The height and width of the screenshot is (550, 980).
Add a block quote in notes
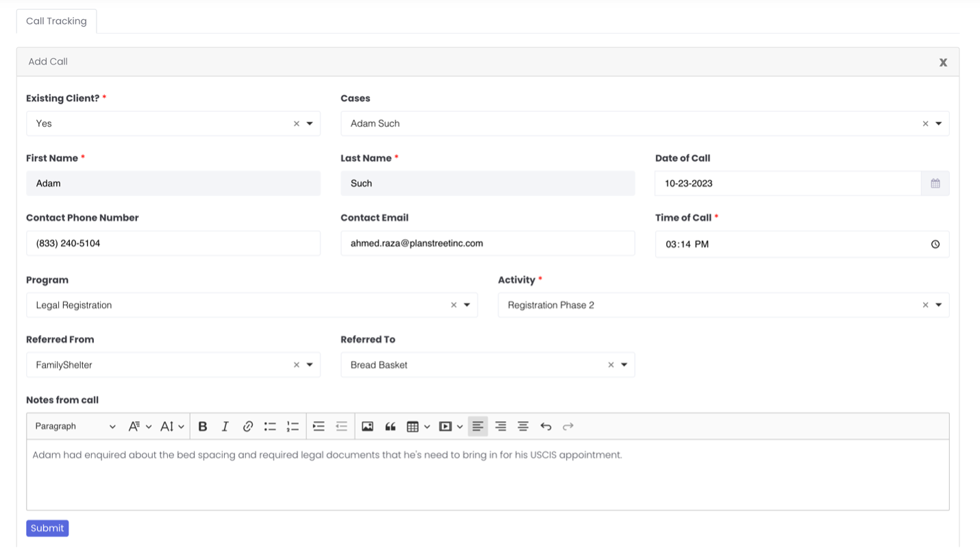pyautogui.click(x=390, y=426)
